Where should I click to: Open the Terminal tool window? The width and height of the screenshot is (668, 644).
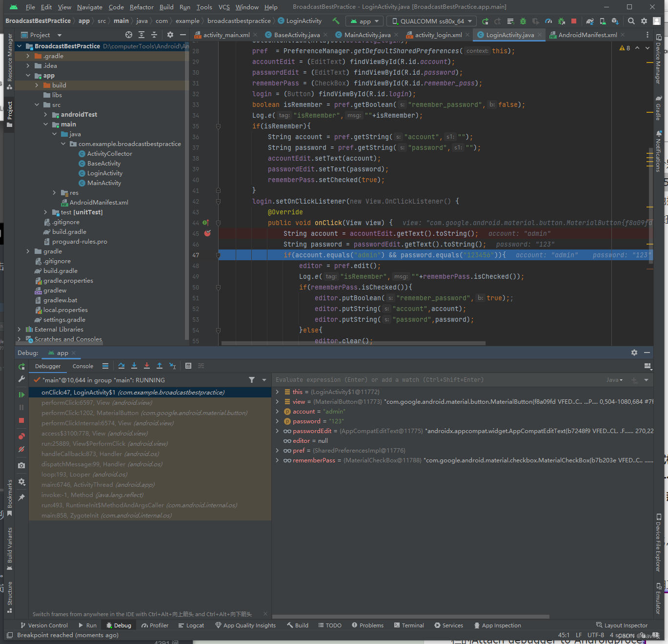[x=409, y=625]
